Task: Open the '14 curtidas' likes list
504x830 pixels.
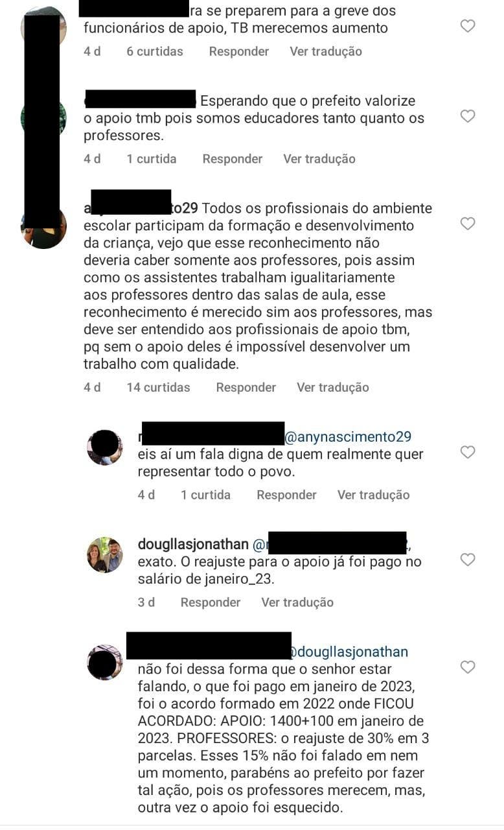Action: pos(159,387)
